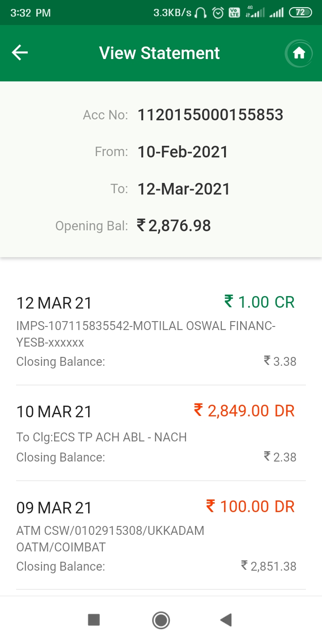Tap the ₹ 100.00 DR debit amount
Screen dimensions: 322x644
pyautogui.click(x=250, y=506)
